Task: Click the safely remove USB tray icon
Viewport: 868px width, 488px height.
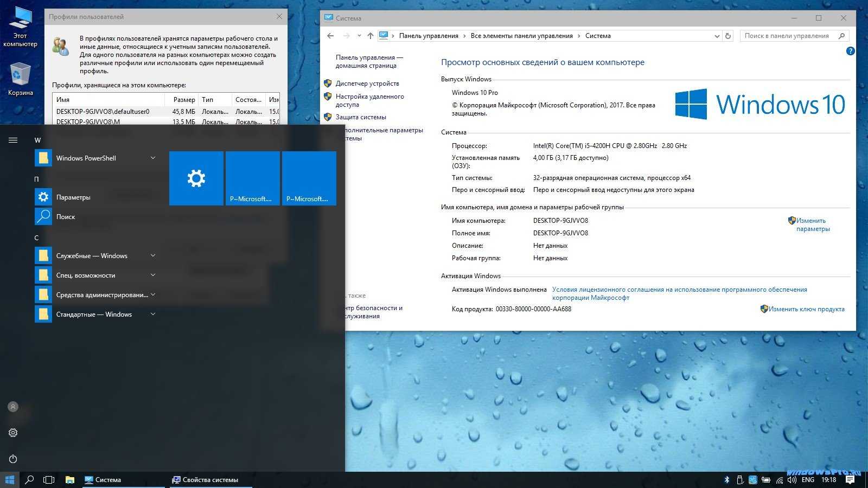Action: 739,480
